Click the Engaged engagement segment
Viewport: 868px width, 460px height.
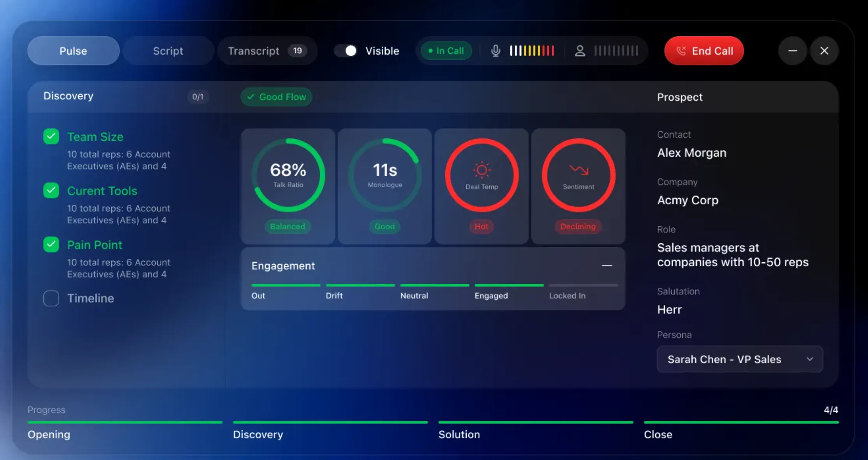pyautogui.click(x=509, y=292)
